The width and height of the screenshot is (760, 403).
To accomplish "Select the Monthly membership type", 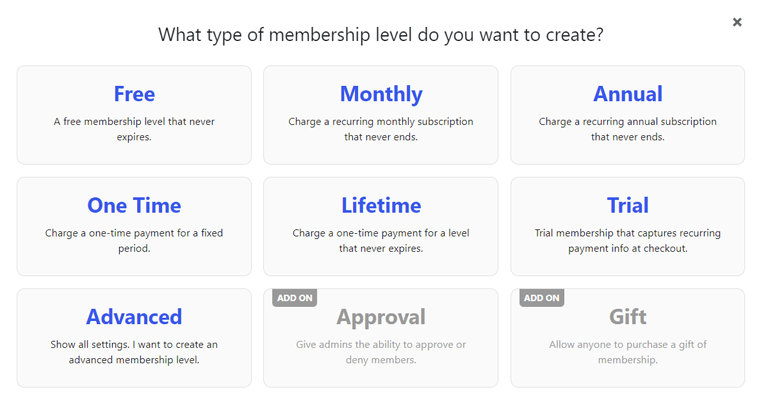I will (x=381, y=94).
